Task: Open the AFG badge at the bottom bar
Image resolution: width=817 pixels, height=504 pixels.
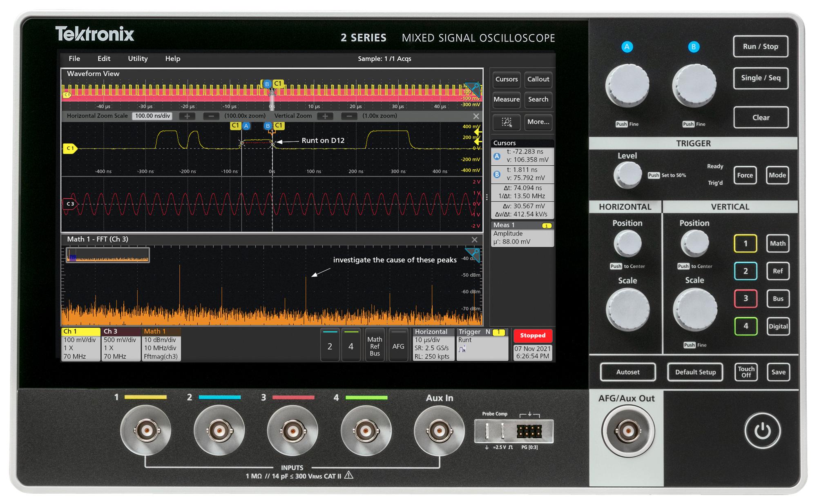Action: point(399,345)
